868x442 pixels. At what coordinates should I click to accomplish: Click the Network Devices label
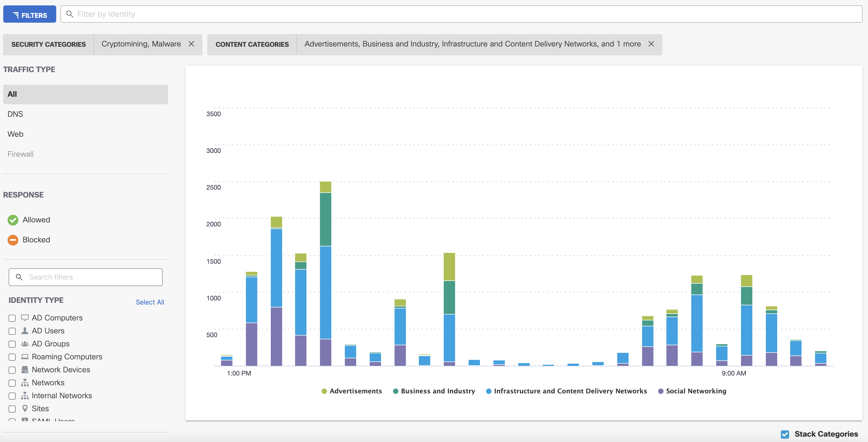click(61, 370)
